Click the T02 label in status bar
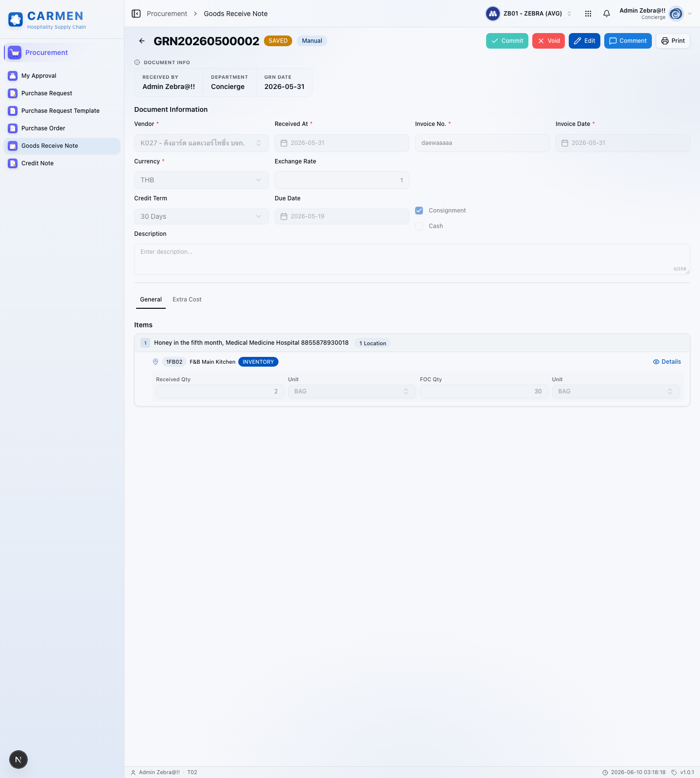 (192, 773)
